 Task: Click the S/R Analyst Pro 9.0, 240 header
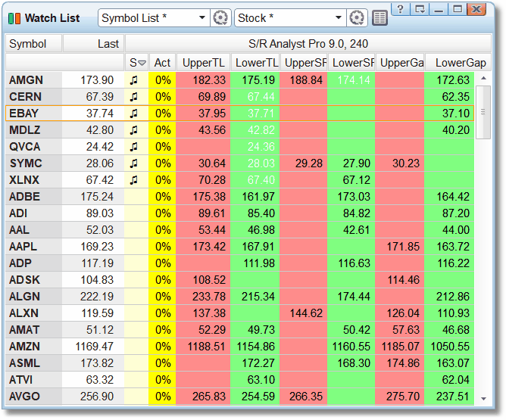point(308,44)
